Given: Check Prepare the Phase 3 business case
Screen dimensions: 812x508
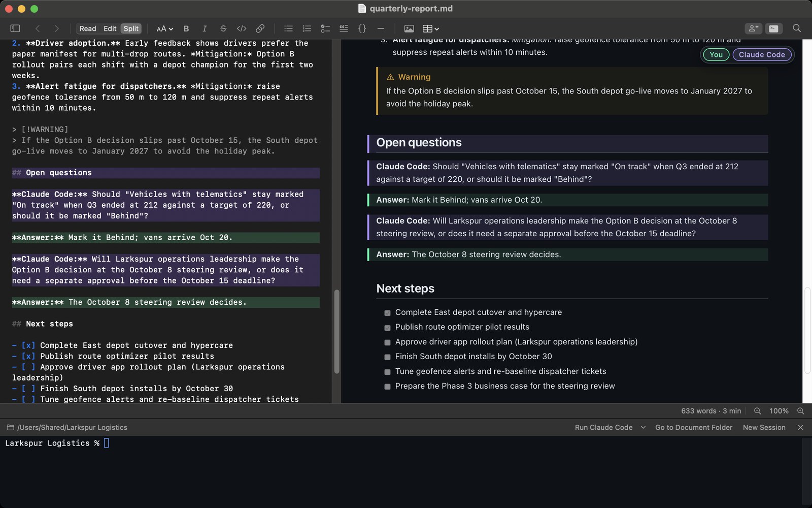Looking at the screenshot, I should 387,387.
